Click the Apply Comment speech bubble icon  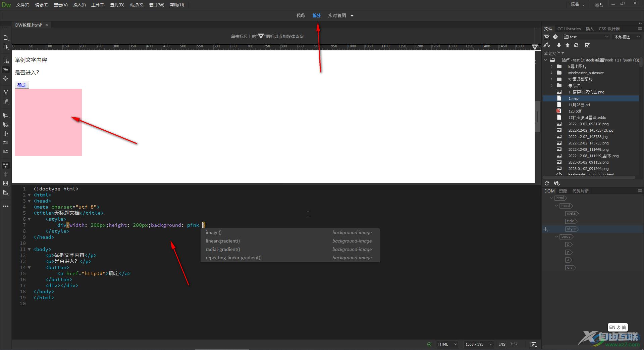(6, 115)
